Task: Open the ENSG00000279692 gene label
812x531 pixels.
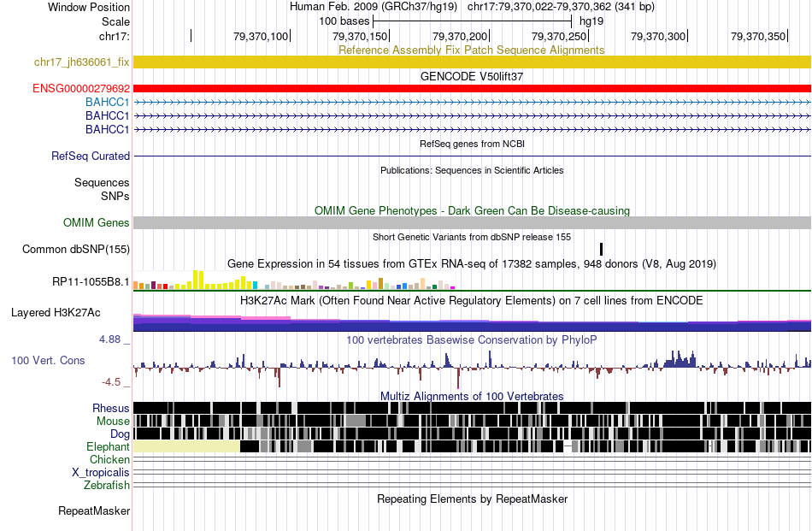Action: pyautogui.click(x=81, y=89)
